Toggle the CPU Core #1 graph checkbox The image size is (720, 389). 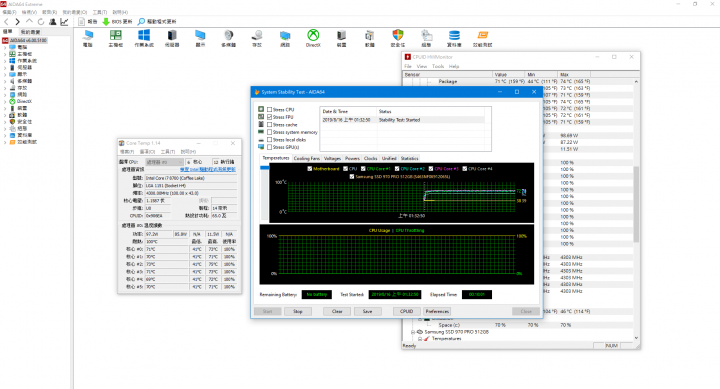coord(363,169)
